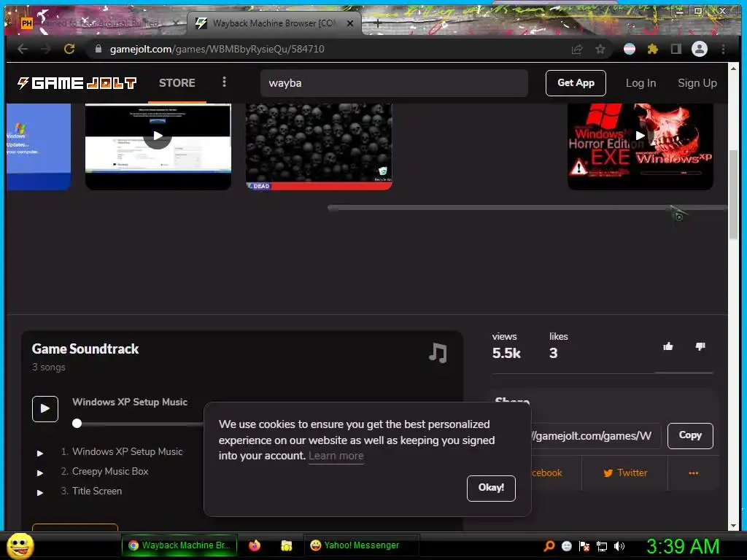Image resolution: width=747 pixels, height=560 pixels.
Task: Click the soundtrack seek slider handle
Action: point(77,424)
